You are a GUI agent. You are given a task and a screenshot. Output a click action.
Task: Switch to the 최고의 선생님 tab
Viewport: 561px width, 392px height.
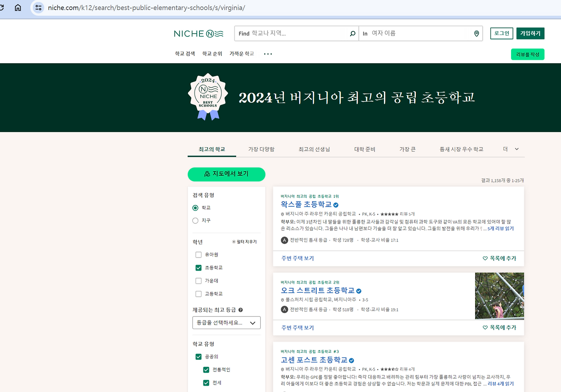tap(314, 150)
